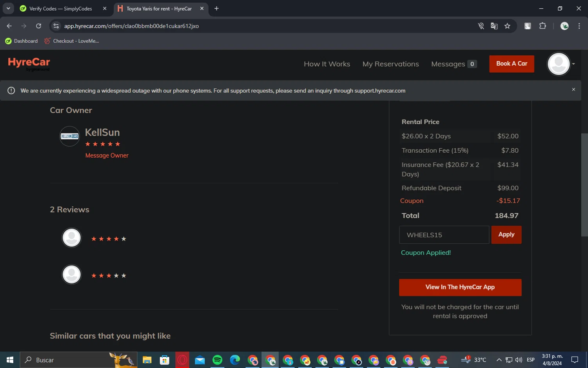The height and width of the screenshot is (368, 588).
Task: Click the Buscar taskbar search box
Action: (x=78, y=360)
